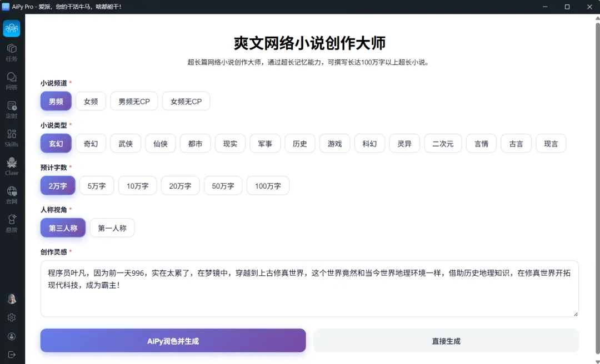Maximize the AiPy Pro window
Viewport: 600px width, 364px height.
(567, 7)
